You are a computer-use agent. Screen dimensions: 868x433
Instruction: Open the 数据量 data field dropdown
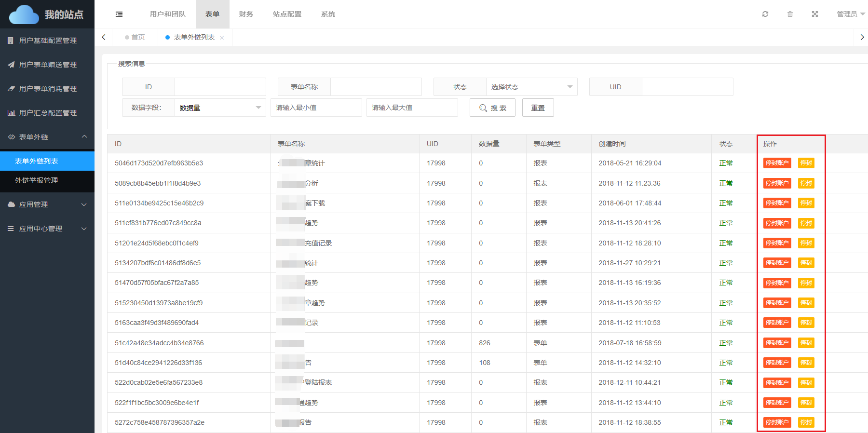coord(220,108)
